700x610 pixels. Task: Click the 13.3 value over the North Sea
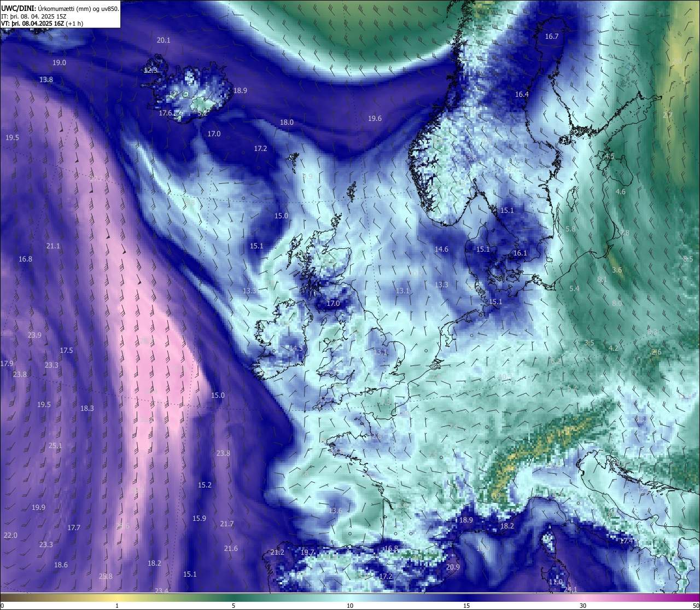441,285
